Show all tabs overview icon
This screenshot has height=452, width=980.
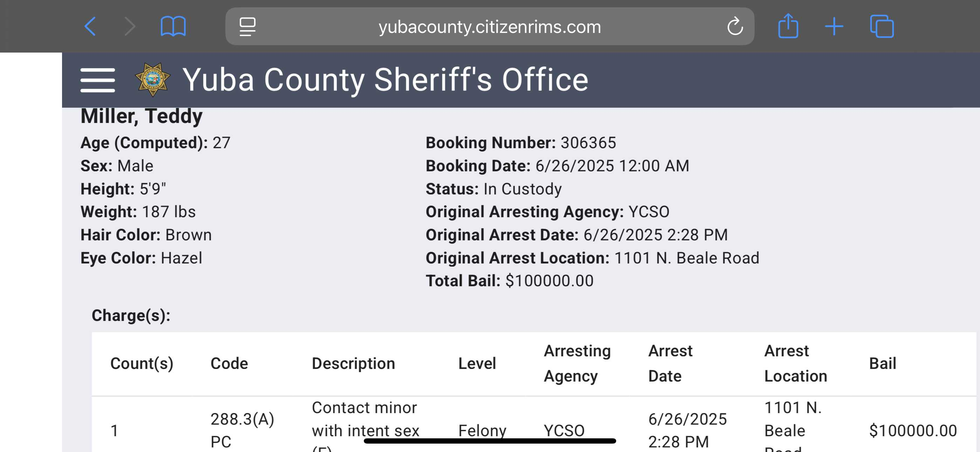(882, 26)
